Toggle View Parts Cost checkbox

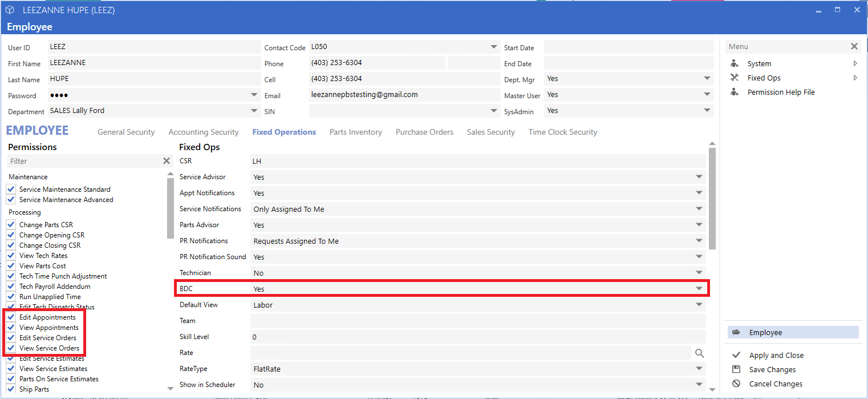click(11, 265)
